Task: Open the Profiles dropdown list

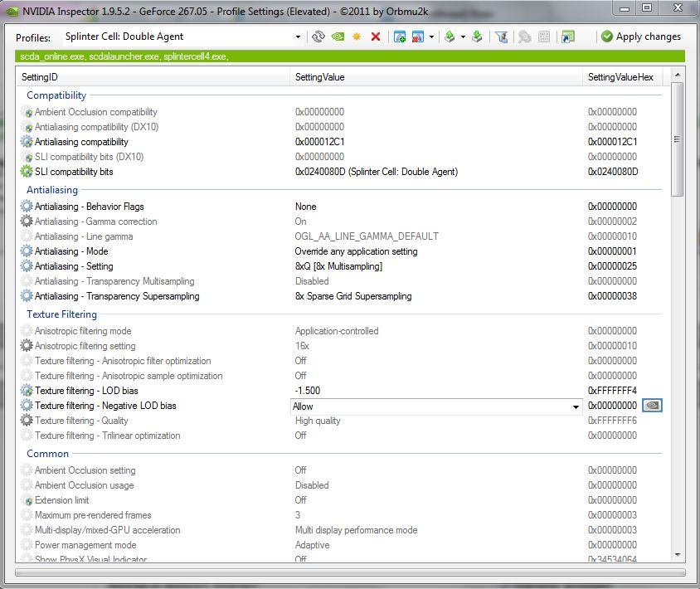Action: 298,37
